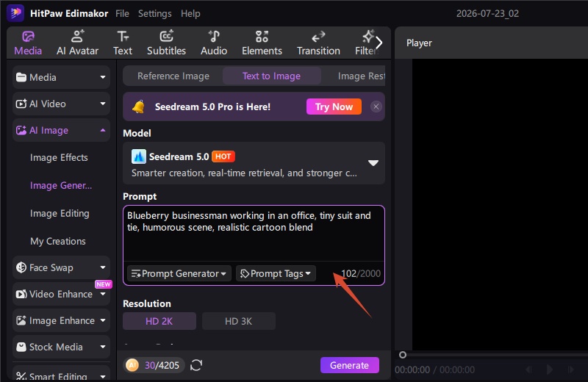Expand the Stock Media sidebar section
Screen dimensions: 588x382
(61, 347)
